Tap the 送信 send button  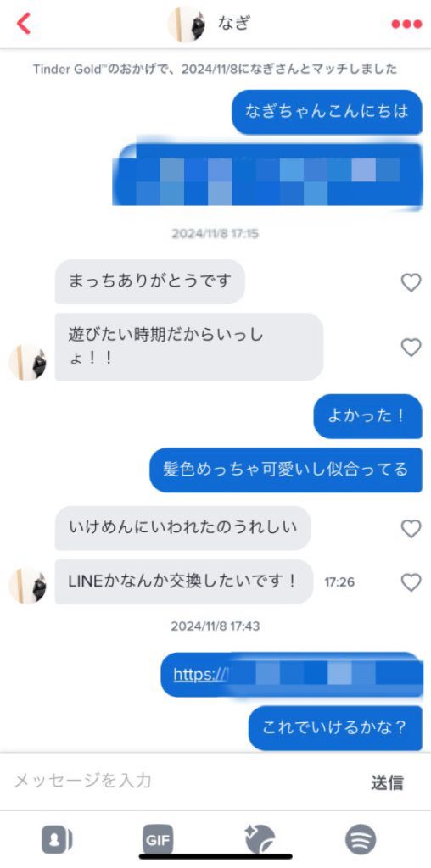coord(387,782)
